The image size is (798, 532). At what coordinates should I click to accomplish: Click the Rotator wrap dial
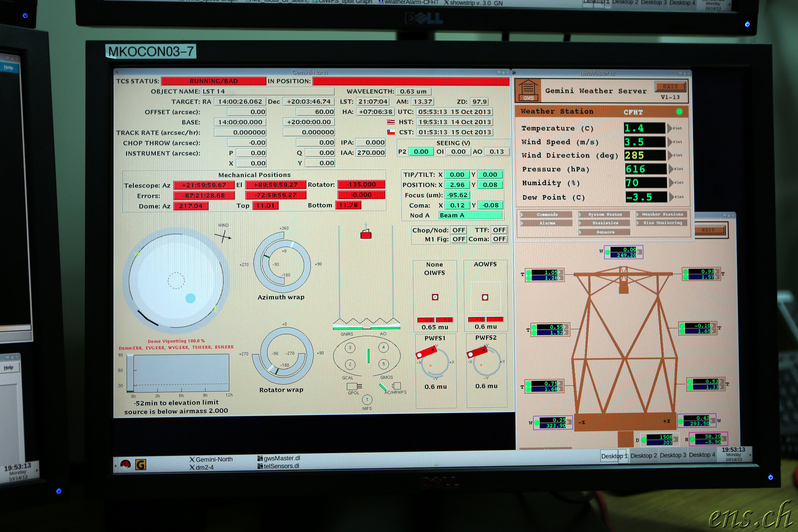(x=283, y=356)
